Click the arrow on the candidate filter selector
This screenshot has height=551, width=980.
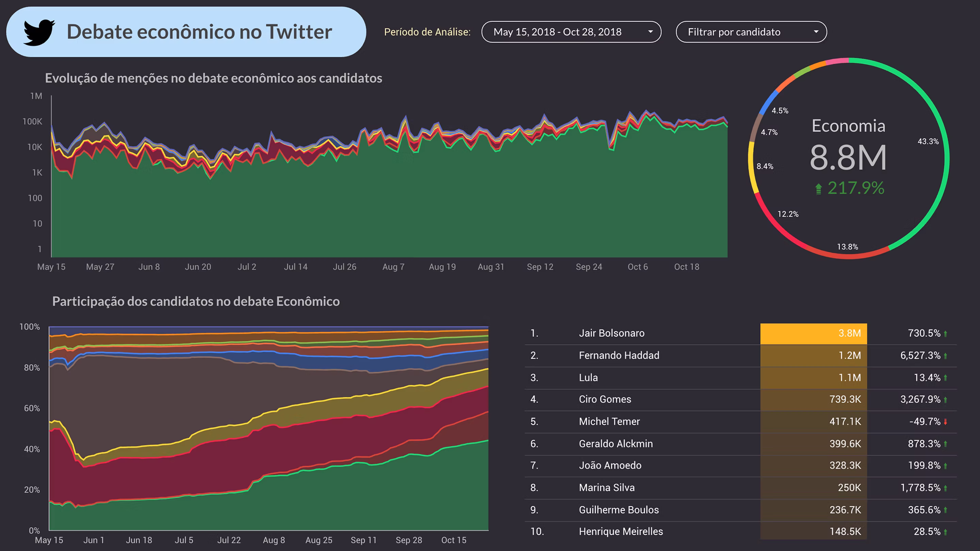[816, 32]
